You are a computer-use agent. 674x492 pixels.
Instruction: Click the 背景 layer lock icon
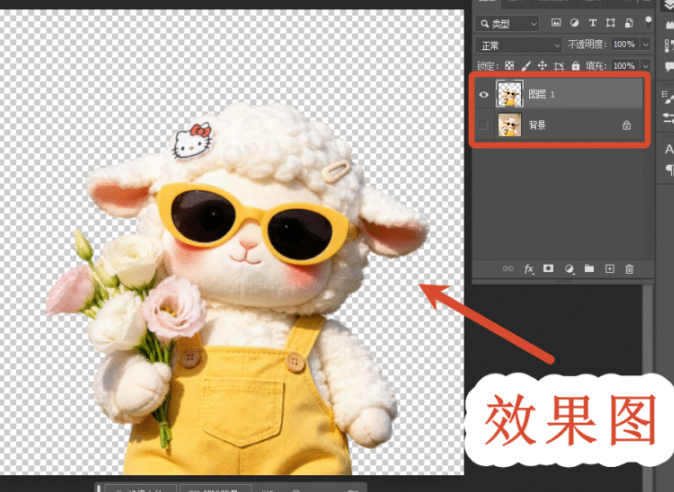pyautogui.click(x=627, y=125)
